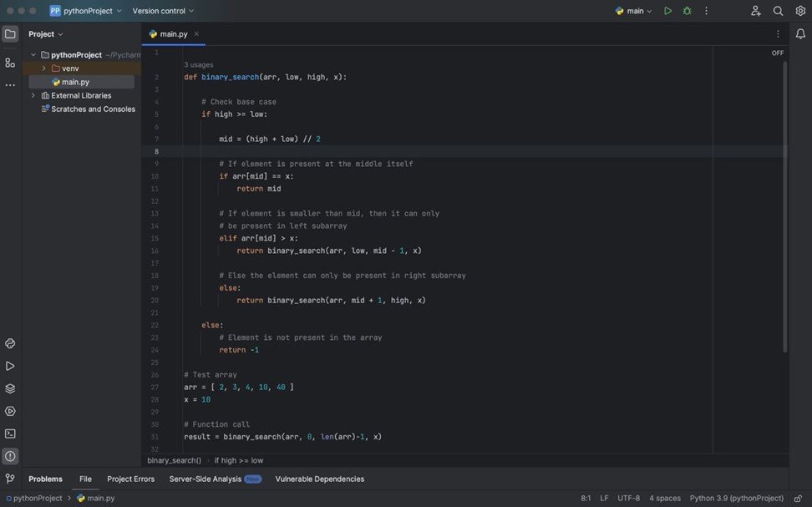Screen dimensions: 812x507
Task: Open editor tab options vertical dots
Action: (778, 34)
